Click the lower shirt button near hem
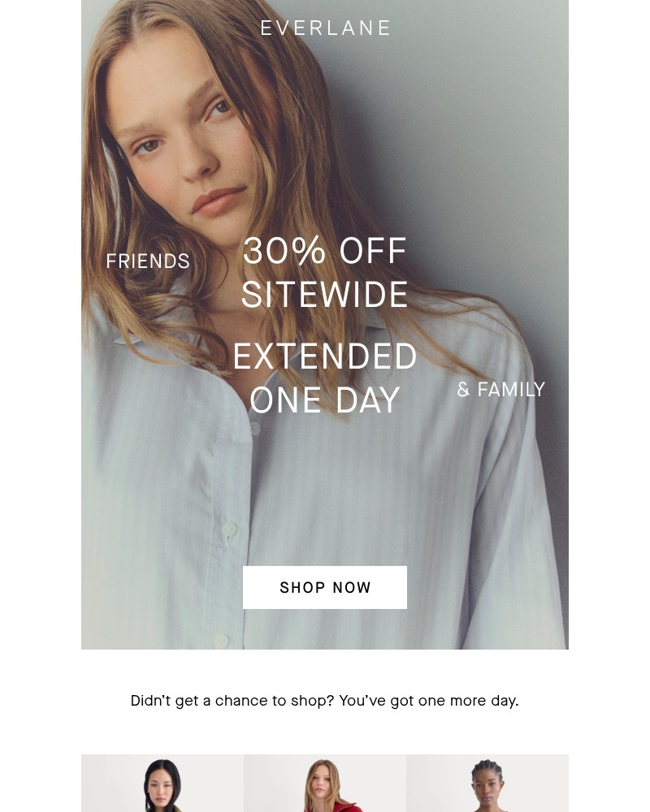This screenshot has height=812, width=650. [221, 641]
